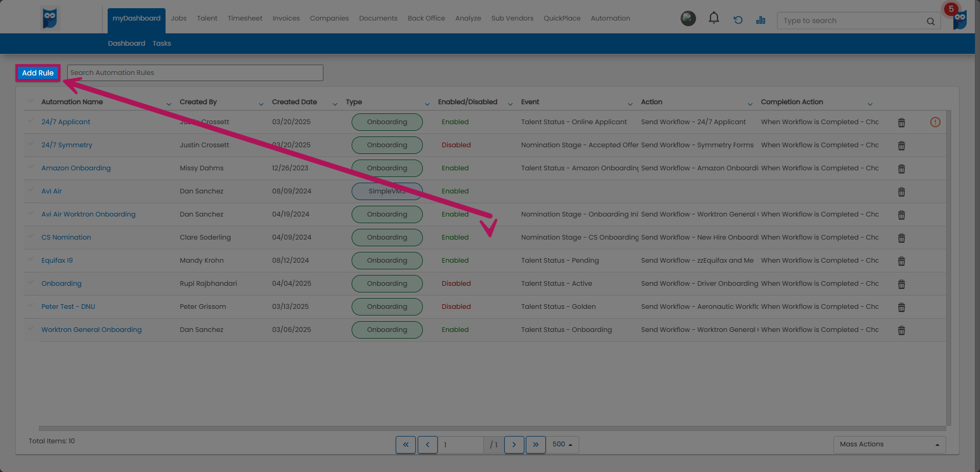Screen dimensions: 980x472
Task: Click the Add Rule button
Action: (38, 73)
